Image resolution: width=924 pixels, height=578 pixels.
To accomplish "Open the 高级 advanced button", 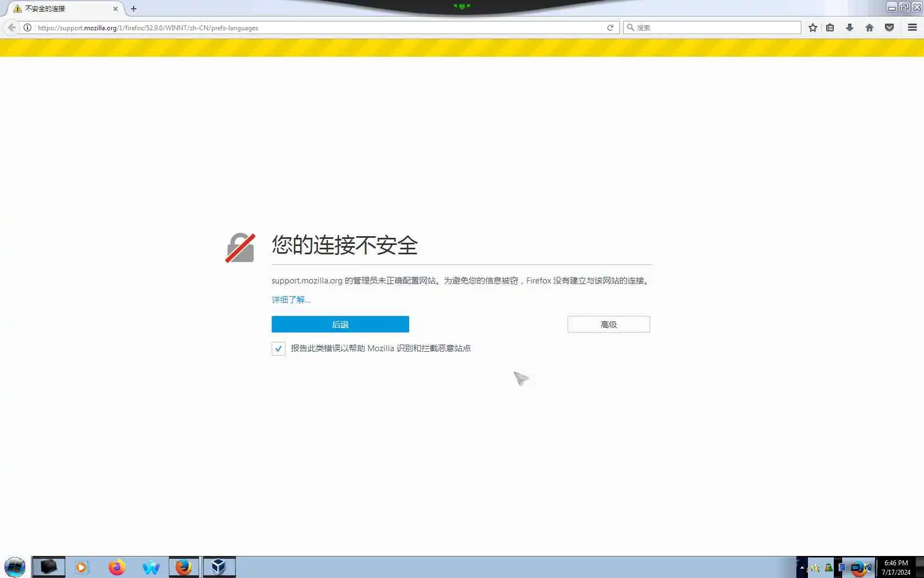I will [x=609, y=324].
